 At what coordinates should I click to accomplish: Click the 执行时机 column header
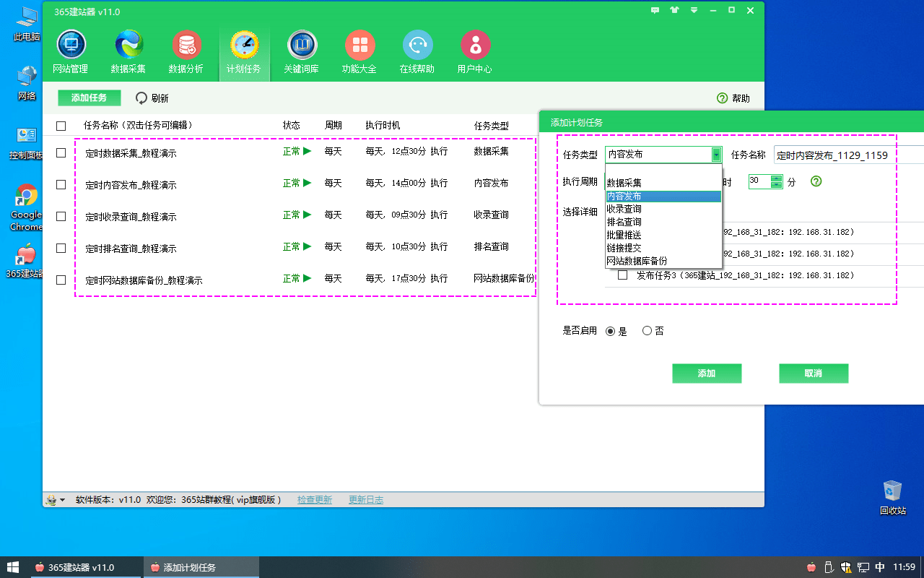click(383, 125)
